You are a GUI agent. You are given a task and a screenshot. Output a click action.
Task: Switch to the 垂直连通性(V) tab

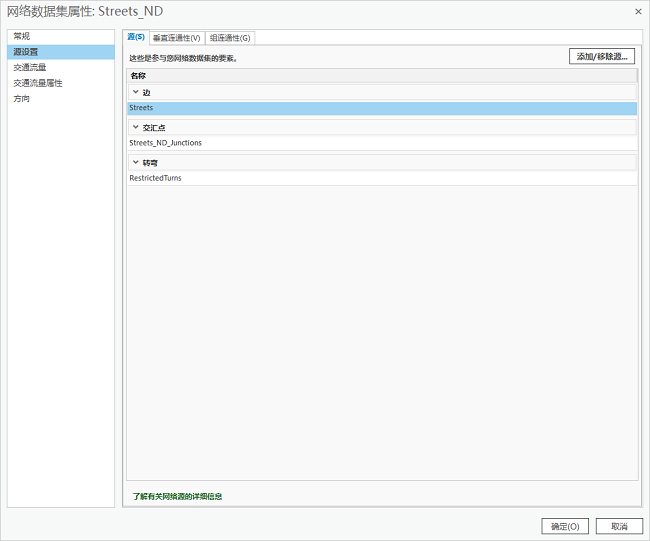pyautogui.click(x=176, y=38)
